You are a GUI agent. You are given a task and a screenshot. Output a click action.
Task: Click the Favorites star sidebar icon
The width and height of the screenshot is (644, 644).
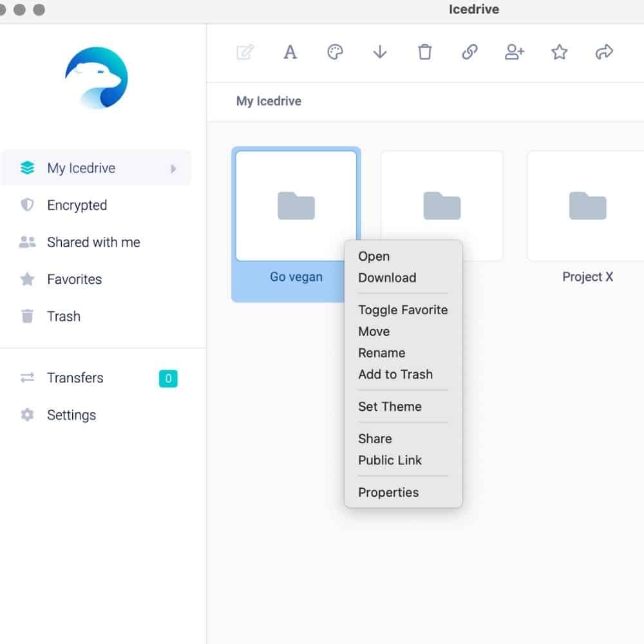pyautogui.click(x=28, y=279)
